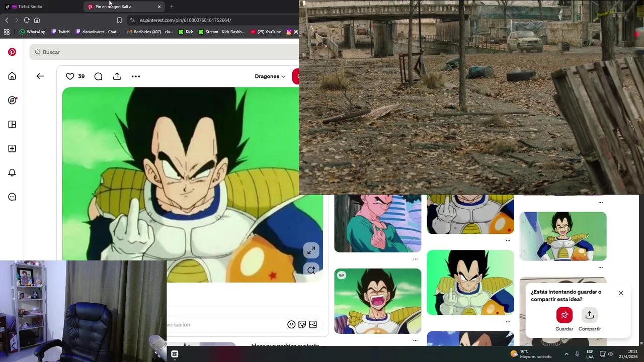Open the taskbar volume icon

pyautogui.click(x=610, y=354)
